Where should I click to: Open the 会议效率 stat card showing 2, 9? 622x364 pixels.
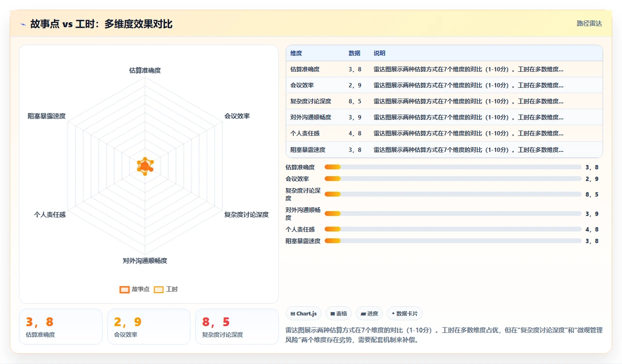pyautogui.click(x=149, y=327)
